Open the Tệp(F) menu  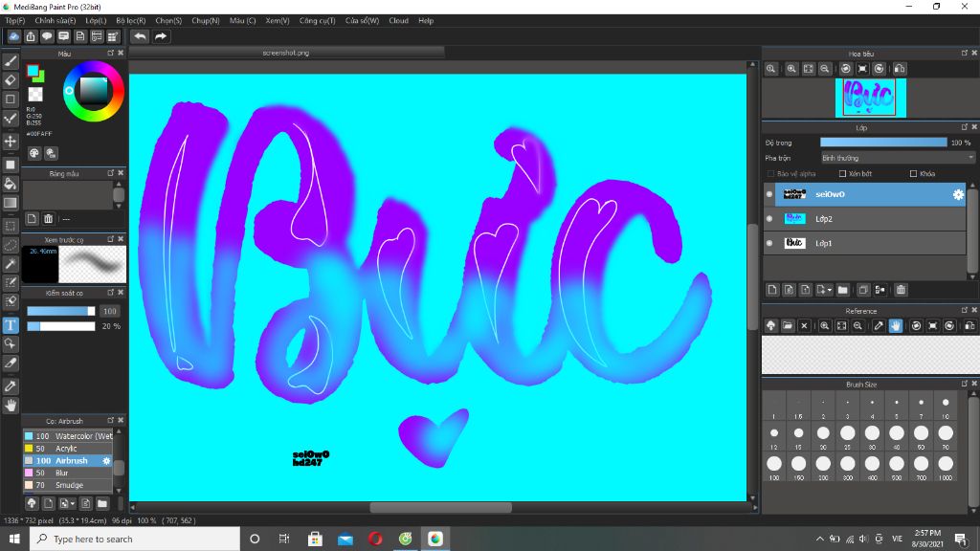[15, 21]
